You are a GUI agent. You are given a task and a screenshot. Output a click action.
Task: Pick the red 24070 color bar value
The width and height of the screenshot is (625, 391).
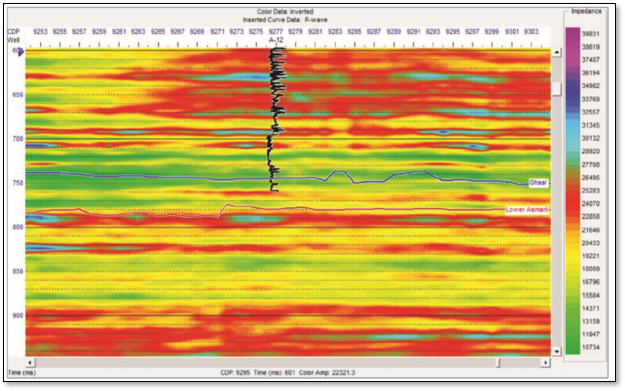point(591,203)
